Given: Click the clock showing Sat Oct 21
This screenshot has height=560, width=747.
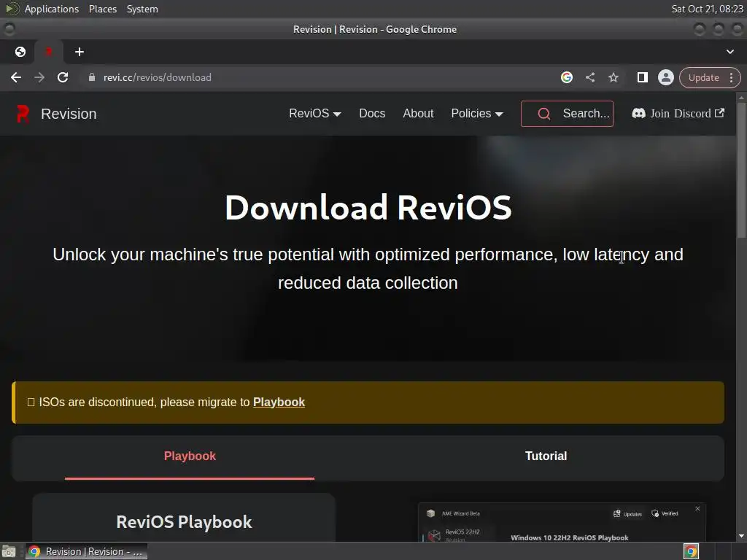Looking at the screenshot, I should coord(707,9).
